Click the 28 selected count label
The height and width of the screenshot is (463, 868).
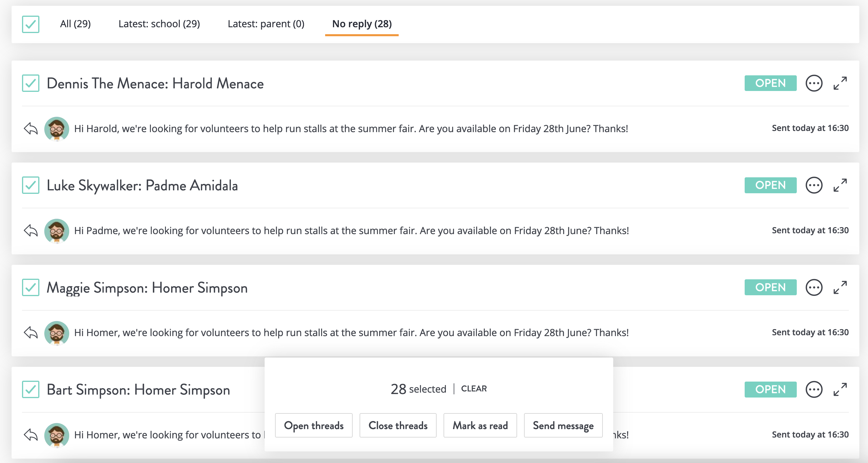coord(418,389)
